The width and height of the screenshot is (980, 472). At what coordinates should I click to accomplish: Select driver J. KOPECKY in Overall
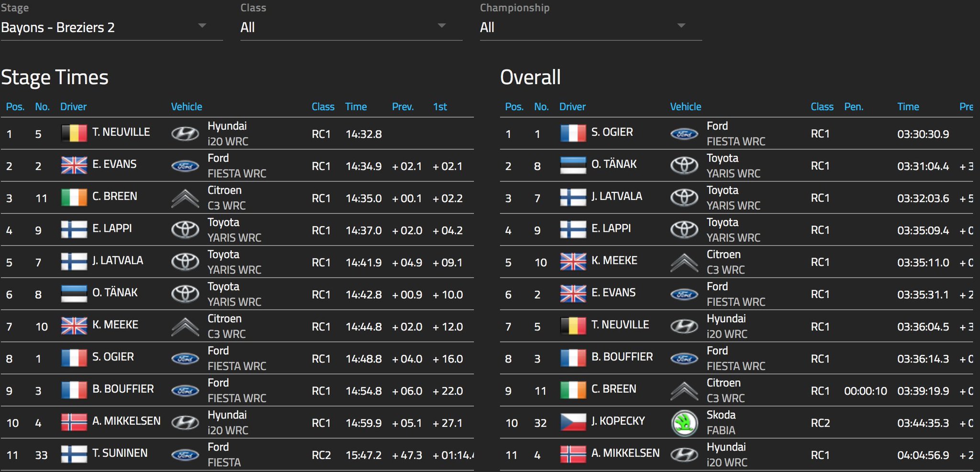(618, 421)
